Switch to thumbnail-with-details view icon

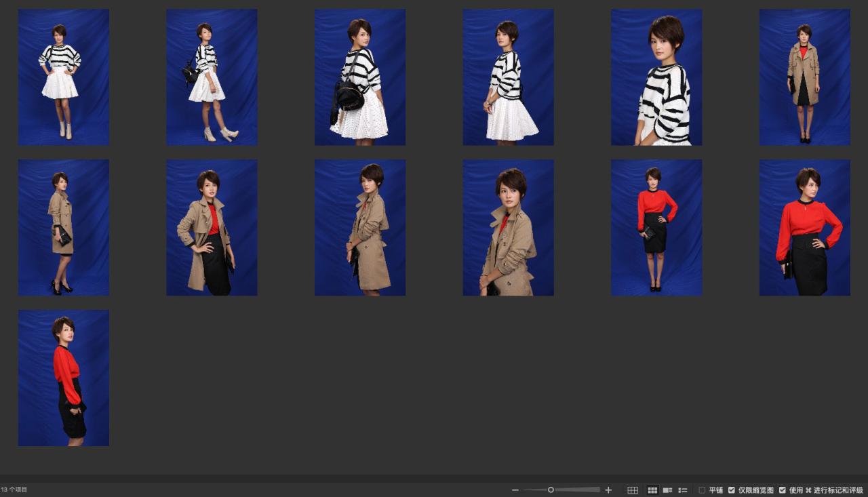coord(668,490)
